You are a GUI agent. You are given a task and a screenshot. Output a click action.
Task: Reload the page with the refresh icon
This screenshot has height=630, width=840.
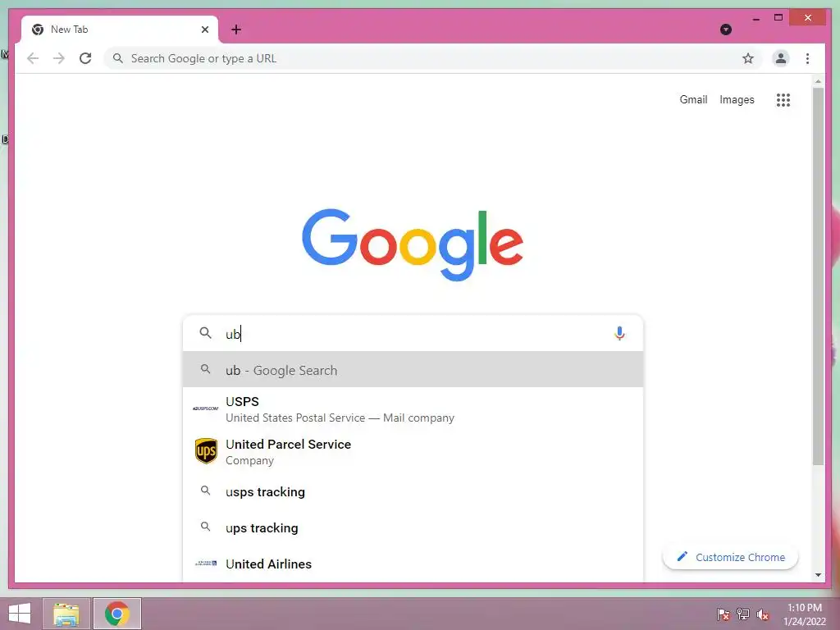pyautogui.click(x=85, y=58)
